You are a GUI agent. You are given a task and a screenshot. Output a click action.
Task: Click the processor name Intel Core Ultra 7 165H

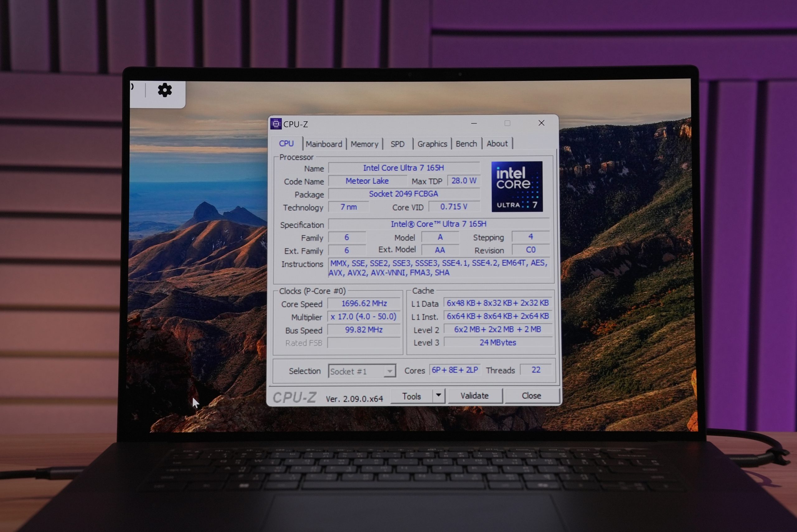pos(403,168)
